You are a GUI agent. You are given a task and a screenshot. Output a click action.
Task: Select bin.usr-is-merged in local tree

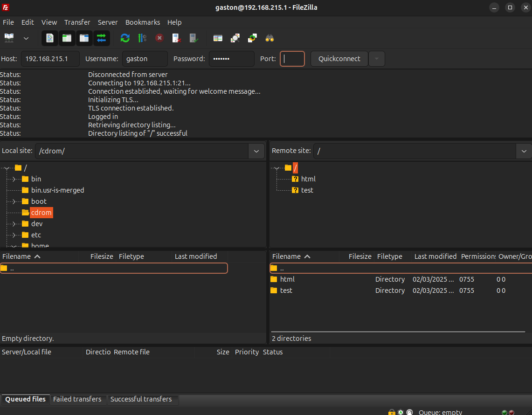57,190
